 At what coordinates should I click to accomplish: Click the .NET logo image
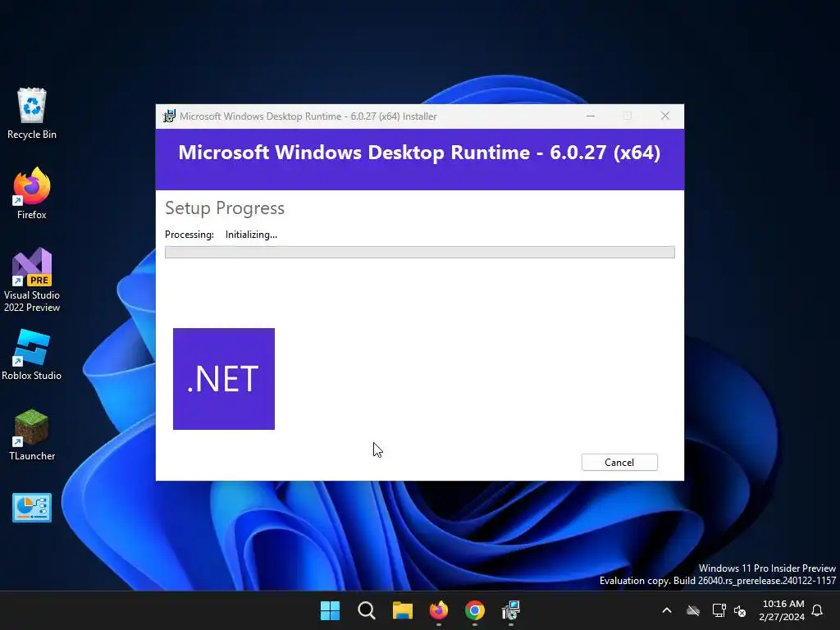coord(224,379)
